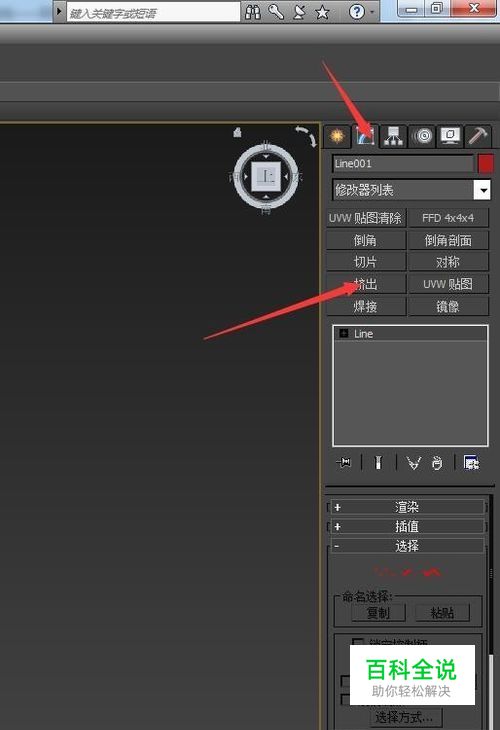Open the key-shaped Subscription Center icon

point(276,12)
